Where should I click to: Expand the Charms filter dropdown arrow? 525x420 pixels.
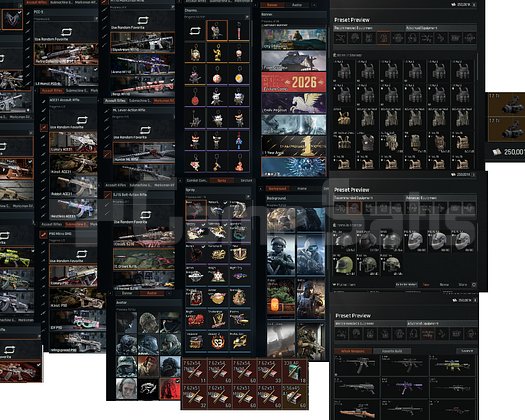tap(247, 17)
